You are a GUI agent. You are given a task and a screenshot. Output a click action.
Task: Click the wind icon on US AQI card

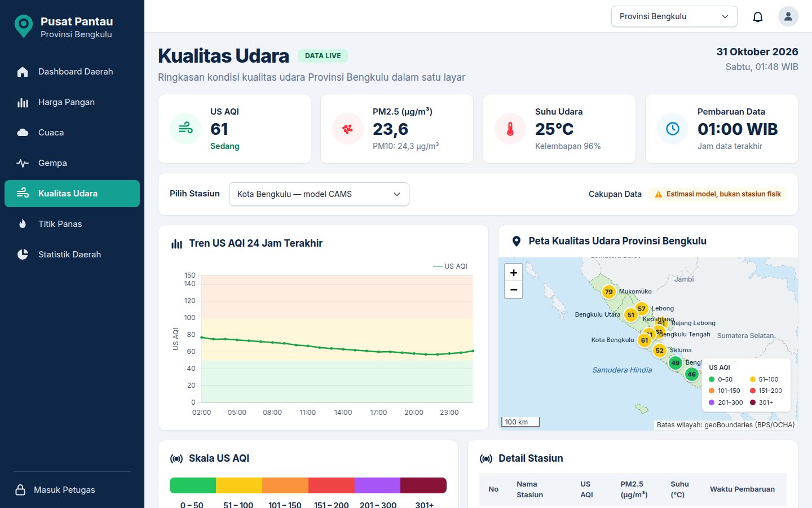coord(186,129)
